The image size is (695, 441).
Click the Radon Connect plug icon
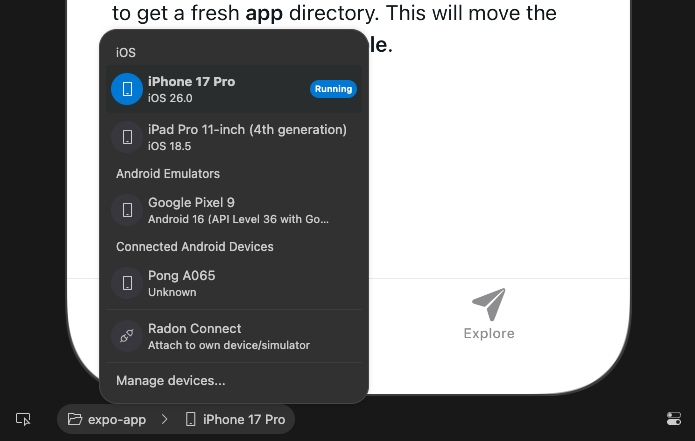click(x=127, y=336)
